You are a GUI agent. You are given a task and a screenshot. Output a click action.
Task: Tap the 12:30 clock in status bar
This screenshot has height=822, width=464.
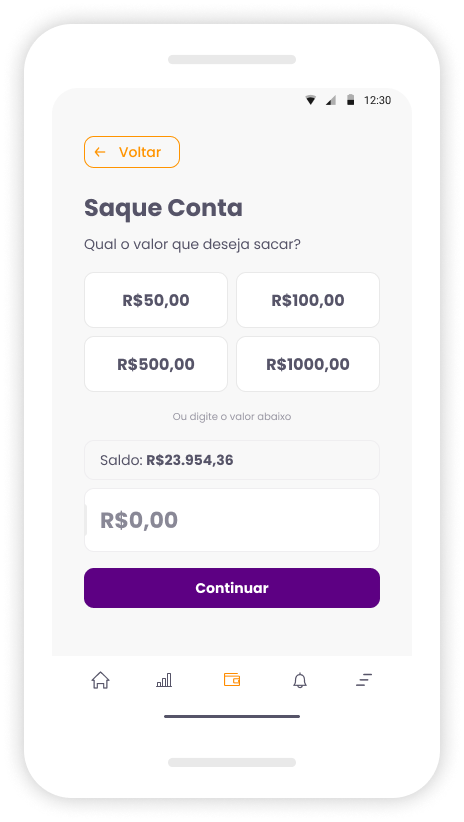click(x=377, y=100)
